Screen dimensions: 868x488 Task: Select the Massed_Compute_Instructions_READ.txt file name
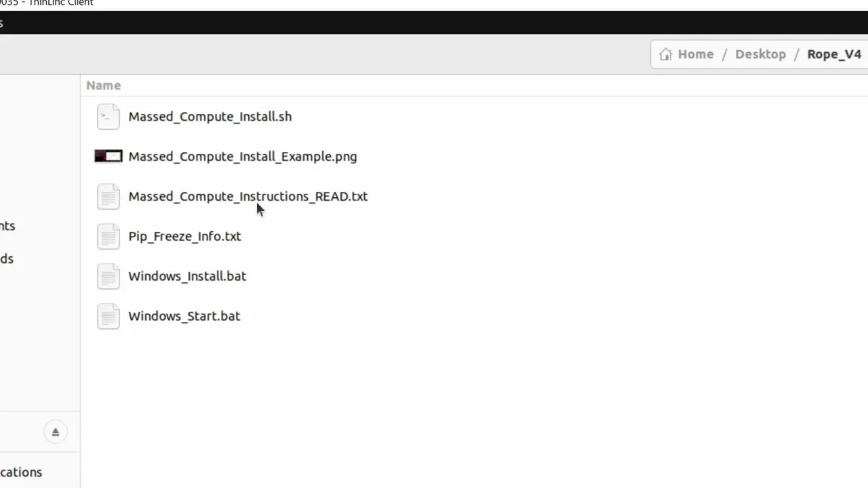coord(248,197)
